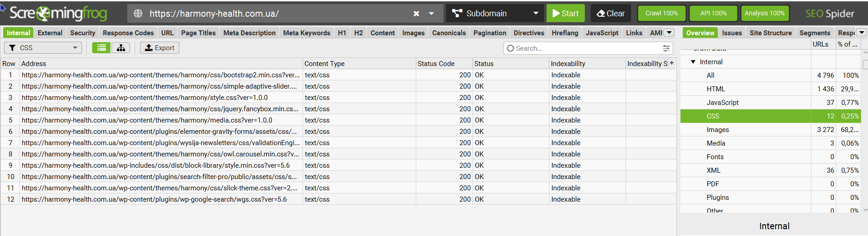Expand URL history dropdown arrow

432,14
